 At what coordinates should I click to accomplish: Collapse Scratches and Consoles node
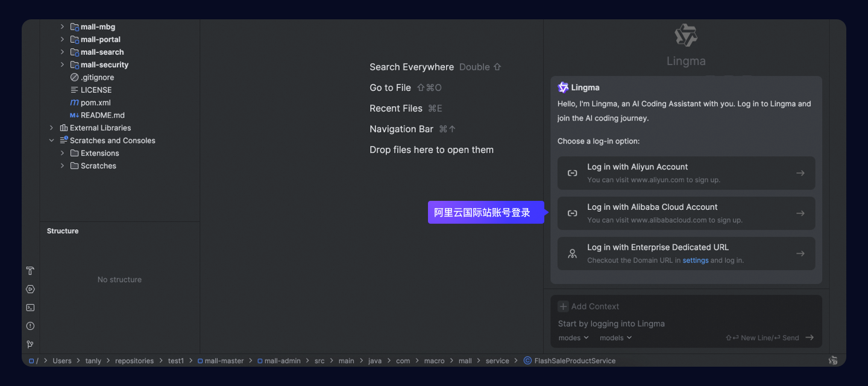tap(51, 141)
